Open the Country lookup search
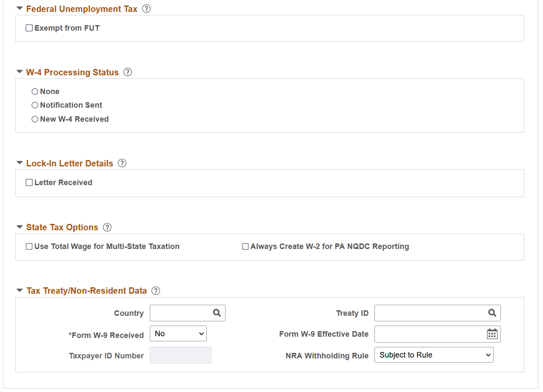Viewport: 543px width, 392px height. click(217, 313)
